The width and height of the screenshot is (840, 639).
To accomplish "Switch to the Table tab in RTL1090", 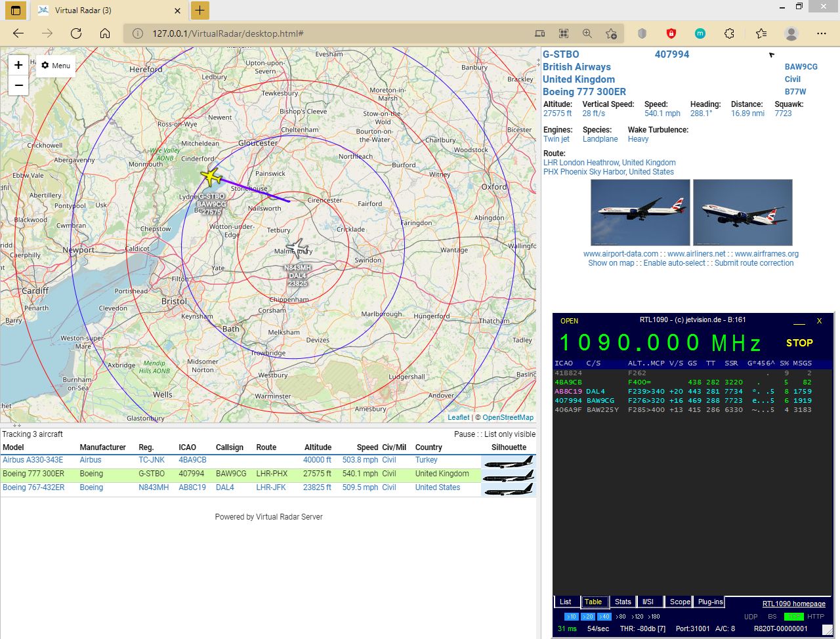I will click(593, 602).
